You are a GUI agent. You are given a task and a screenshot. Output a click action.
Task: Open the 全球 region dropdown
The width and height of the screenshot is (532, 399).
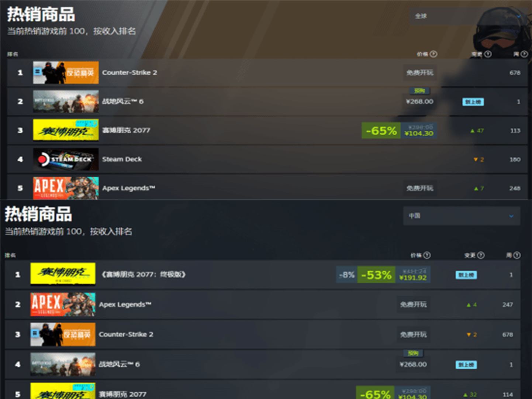(x=469, y=16)
